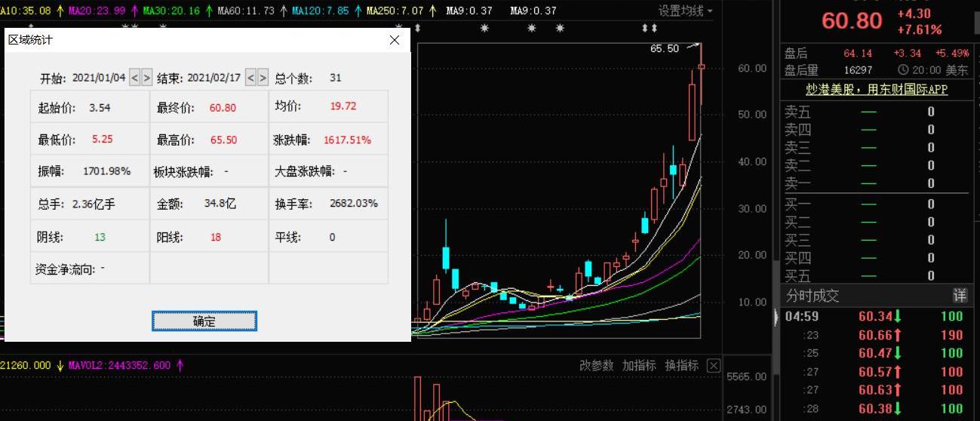Select 换指标 to switch indicator
Image resolution: width=980 pixels, height=421 pixels.
(681, 365)
